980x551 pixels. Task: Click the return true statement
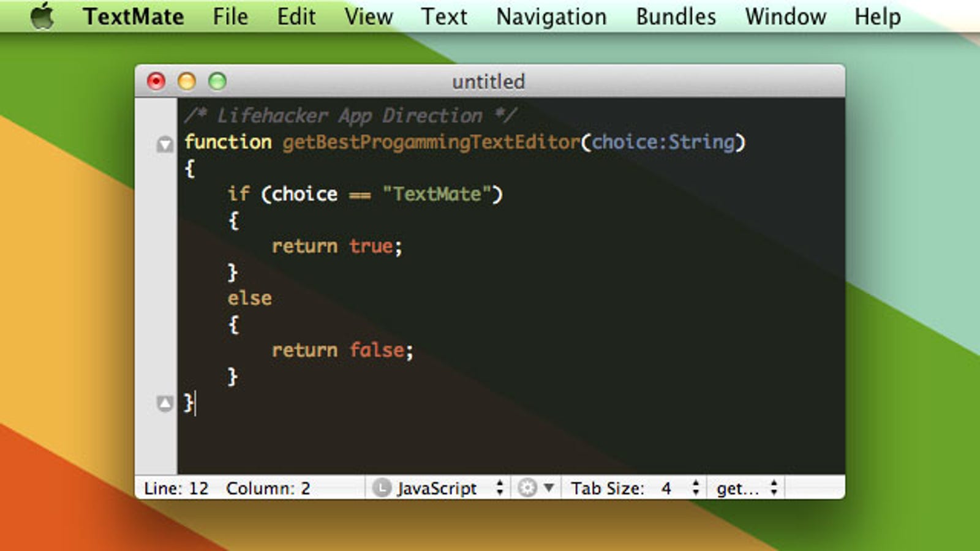coord(337,246)
